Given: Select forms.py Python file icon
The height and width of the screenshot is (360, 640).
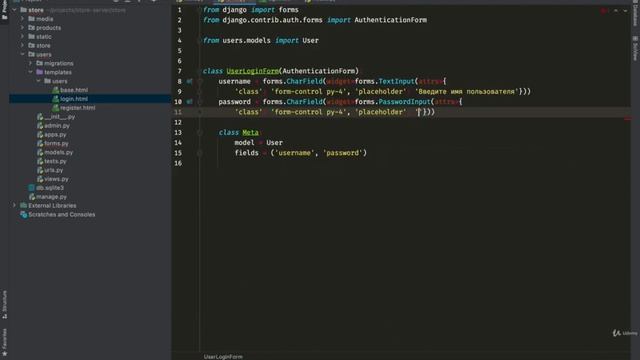Looking at the screenshot, I should (x=40, y=143).
